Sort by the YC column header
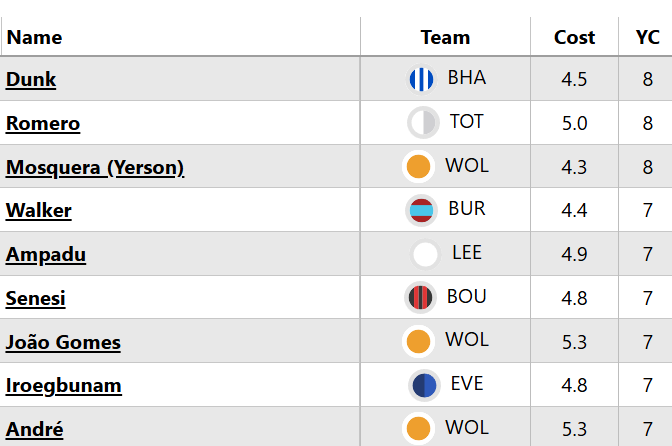 click(x=647, y=37)
